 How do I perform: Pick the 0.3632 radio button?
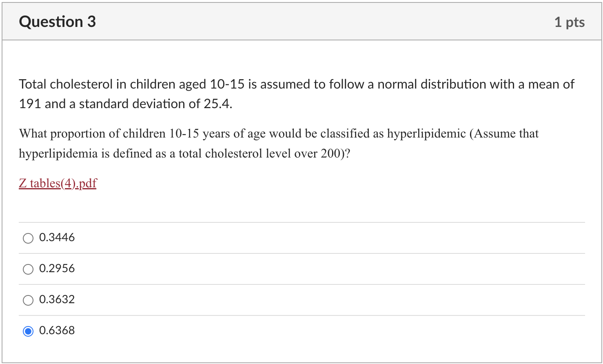coord(28,300)
